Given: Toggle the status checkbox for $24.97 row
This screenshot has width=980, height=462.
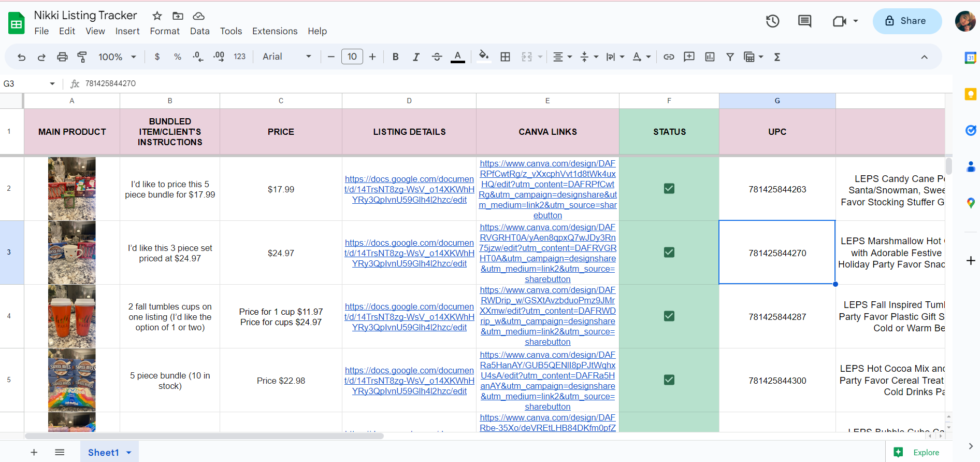Looking at the screenshot, I should pyautogui.click(x=669, y=253).
